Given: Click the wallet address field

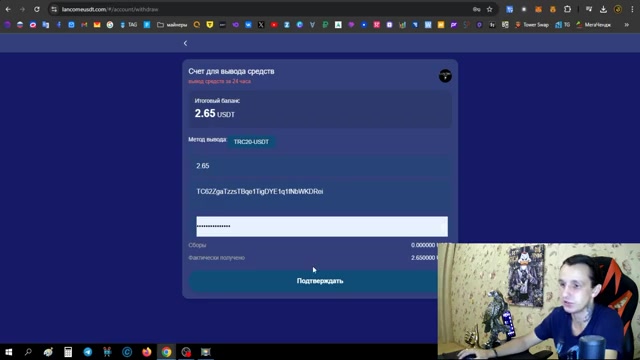Looking at the screenshot, I should [x=322, y=191].
